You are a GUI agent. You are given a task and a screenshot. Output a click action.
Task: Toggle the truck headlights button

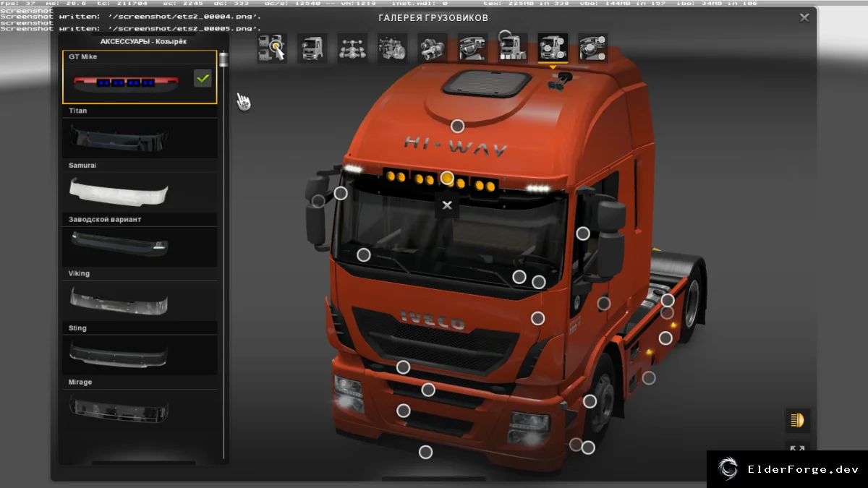coord(798,420)
